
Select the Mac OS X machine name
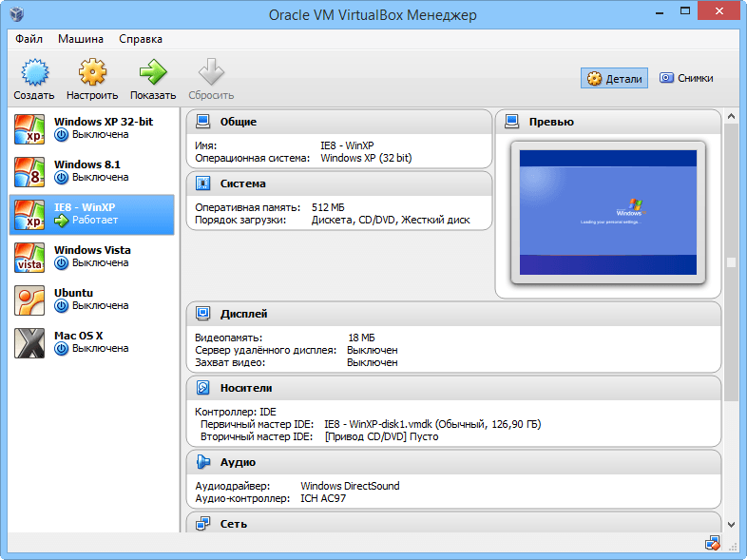pos(79,336)
